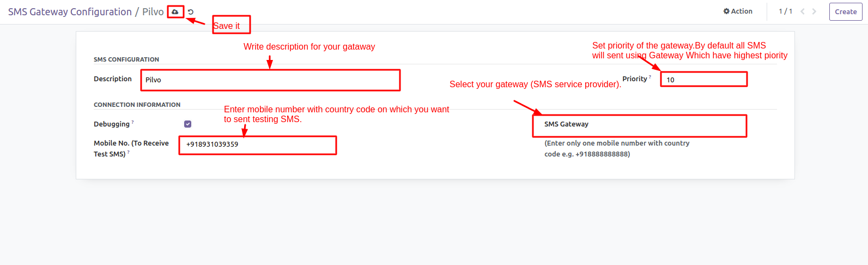Click the mobile number input field
This screenshot has width=868, height=265.
[257, 144]
